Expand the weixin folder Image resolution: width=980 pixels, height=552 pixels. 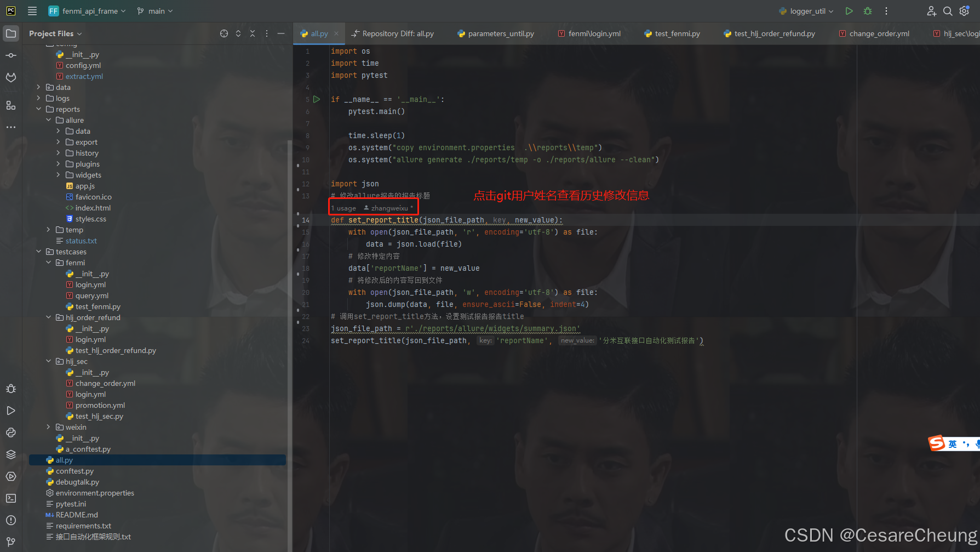[x=48, y=427]
